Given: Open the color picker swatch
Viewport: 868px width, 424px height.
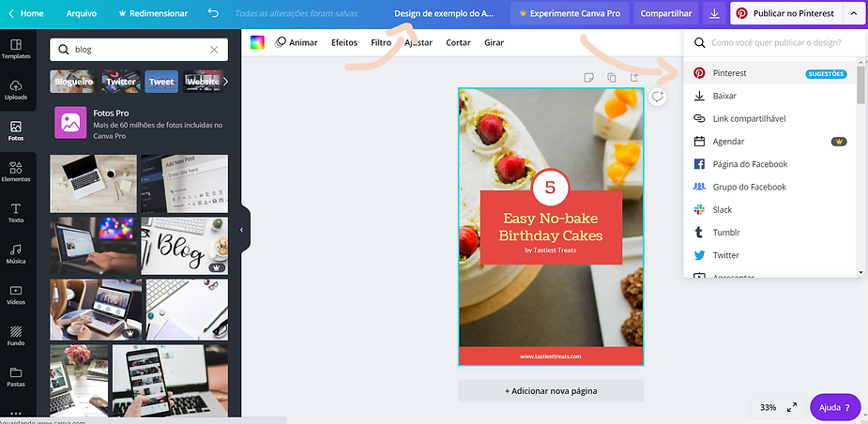Looking at the screenshot, I should click(x=257, y=42).
